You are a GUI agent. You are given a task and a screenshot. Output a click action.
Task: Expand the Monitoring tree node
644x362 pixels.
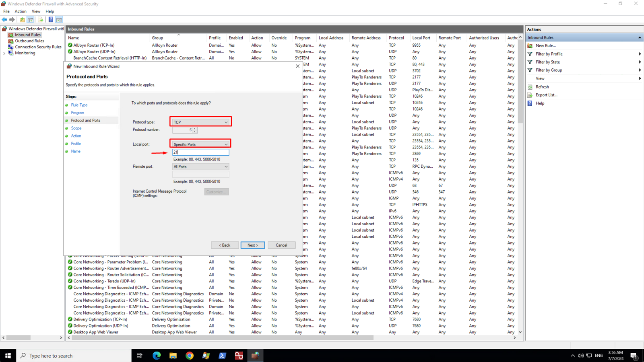point(4,53)
